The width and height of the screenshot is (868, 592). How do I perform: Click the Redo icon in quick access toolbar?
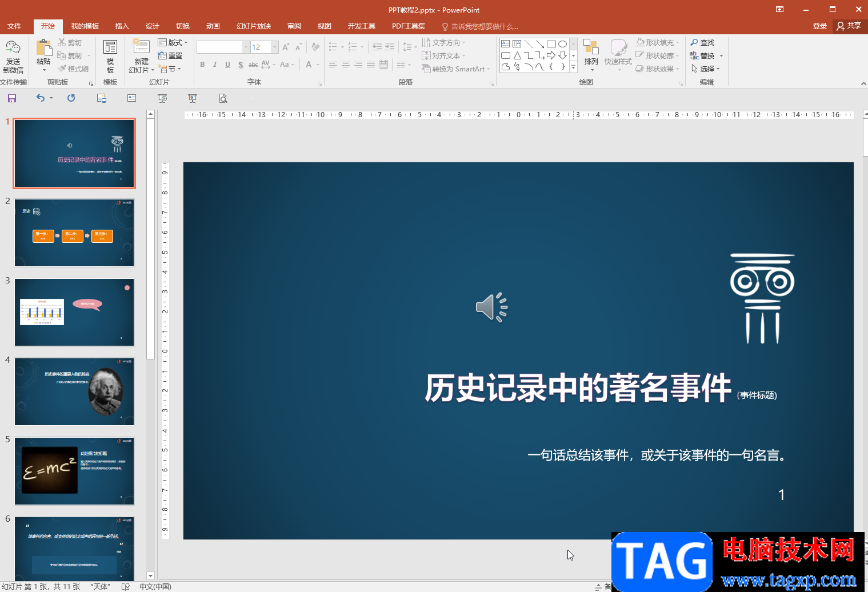[x=71, y=98]
